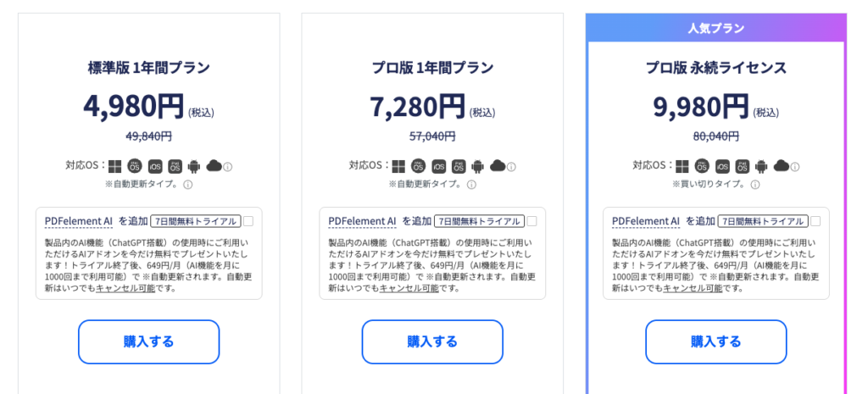Open the info icon beside 自動更新タイプ in the プロ版 1年間プラン

point(471,184)
